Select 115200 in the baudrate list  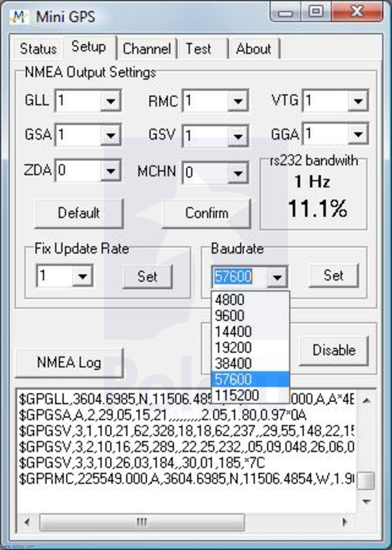pos(237,395)
